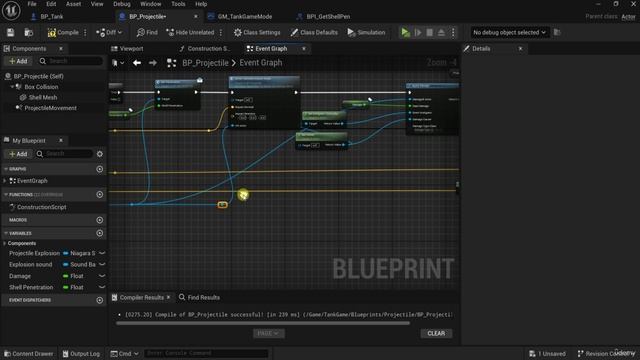Add new item in My Blueprint

[18, 154]
